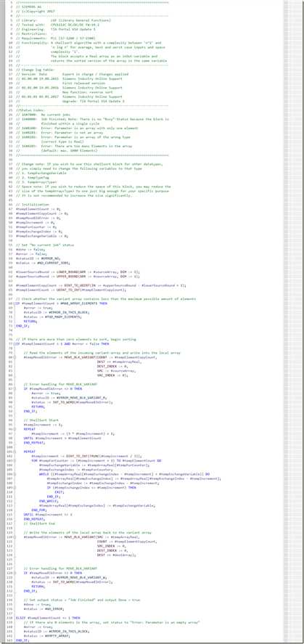The height and width of the screenshot is (644, 304).
Task: Click the 'UNTIL #tempIncrement <= 1' line
Action: 48,514
